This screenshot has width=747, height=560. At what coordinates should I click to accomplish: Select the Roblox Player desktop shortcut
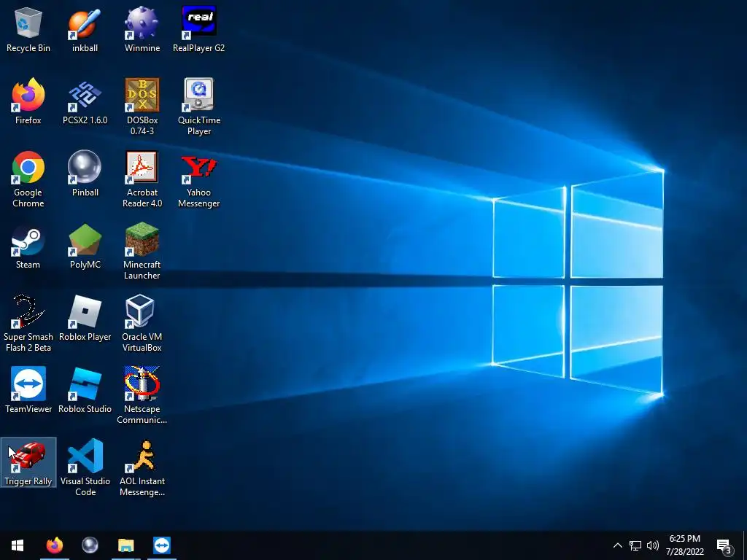pos(85,319)
